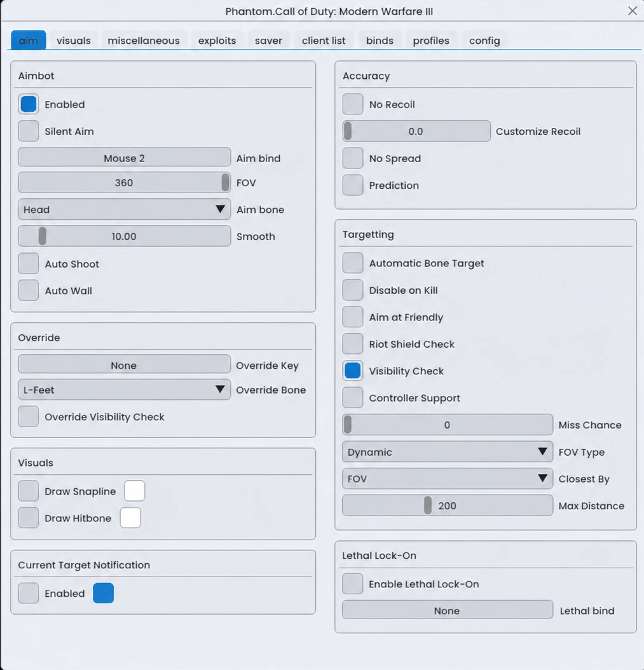Expand the Override Bone L-Feet dropdown
Image resolution: width=644 pixels, height=670 pixels.
point(125,390)
